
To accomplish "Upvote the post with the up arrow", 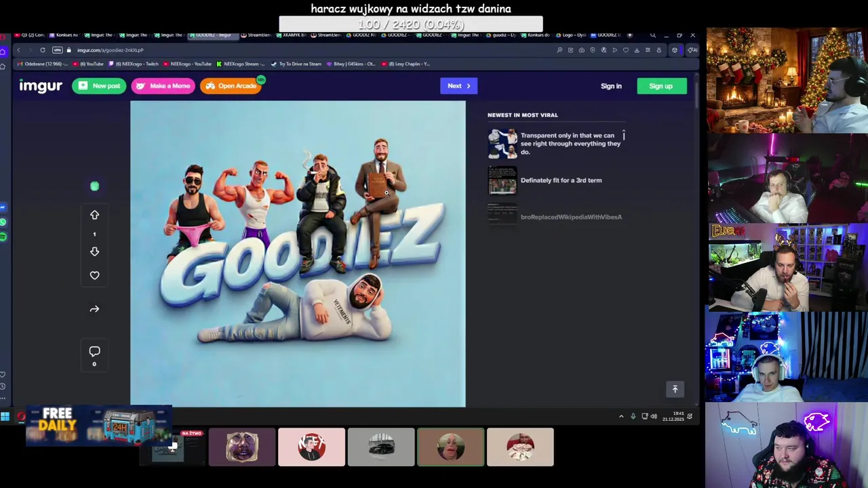I will pos(94,215).
